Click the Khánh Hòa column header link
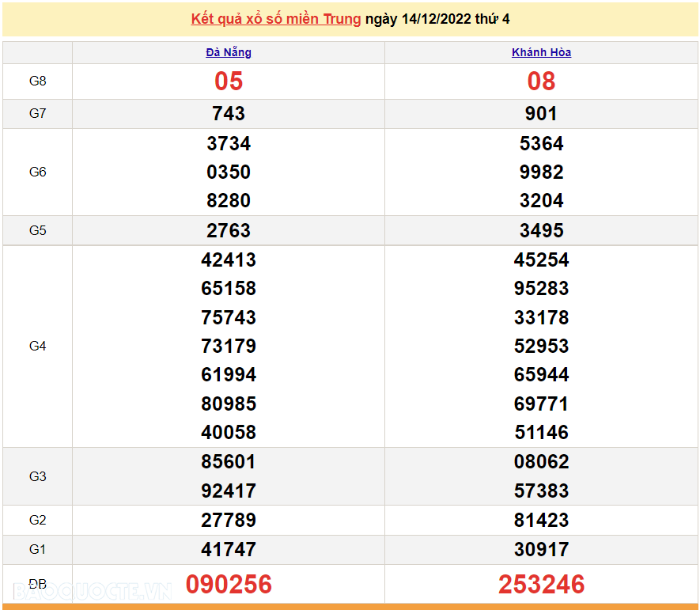700x610 pixels. click(541, 52)
